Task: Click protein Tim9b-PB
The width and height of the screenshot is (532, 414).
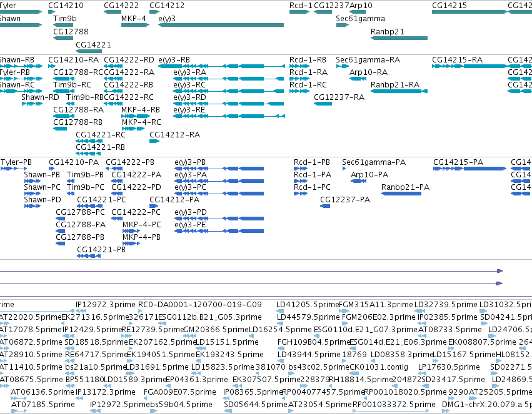Action: [71, 181]
